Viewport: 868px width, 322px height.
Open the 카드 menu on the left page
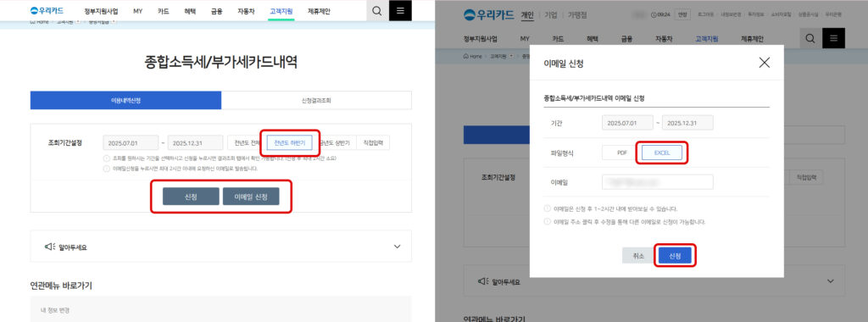coord(164,11)
